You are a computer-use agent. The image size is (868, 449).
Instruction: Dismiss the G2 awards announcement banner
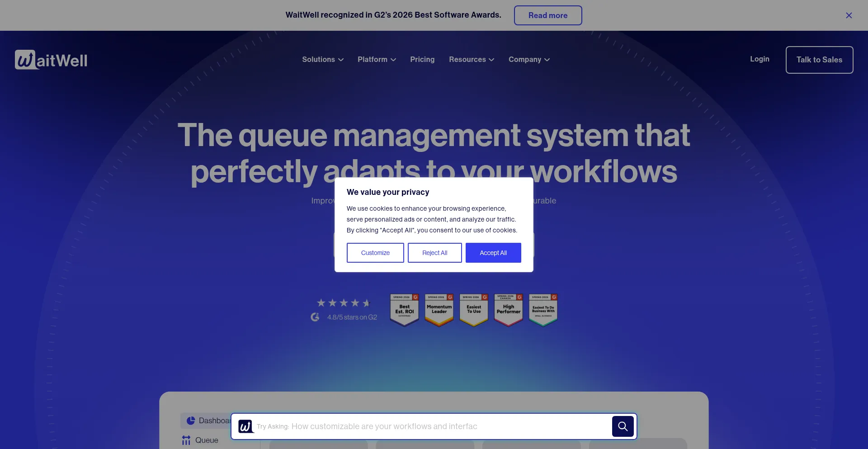tap(849, 15)
